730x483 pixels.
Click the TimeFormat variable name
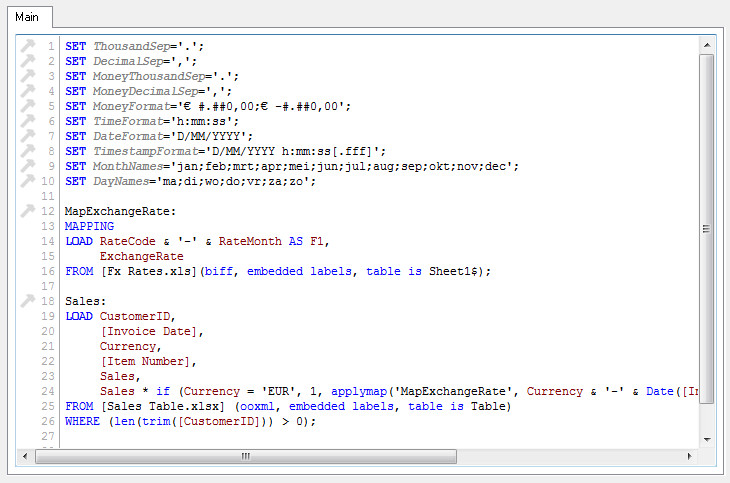[128, 121]
